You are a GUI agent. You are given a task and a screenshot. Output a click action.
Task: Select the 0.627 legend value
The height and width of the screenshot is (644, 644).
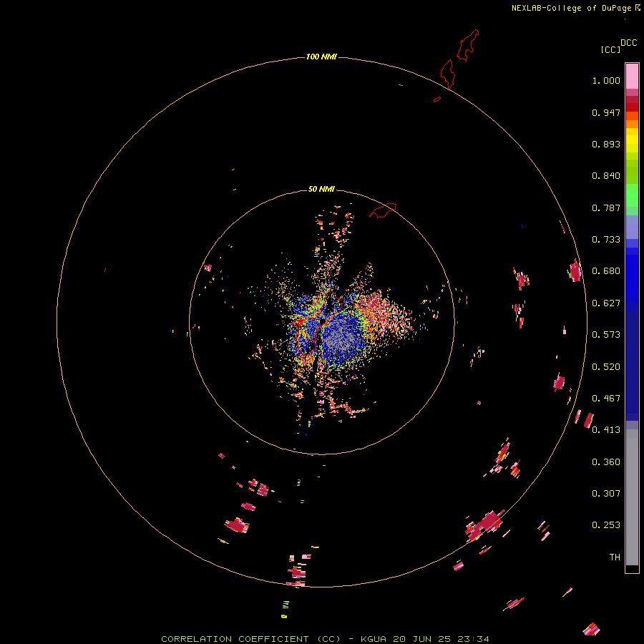click(x=606, y=303)
